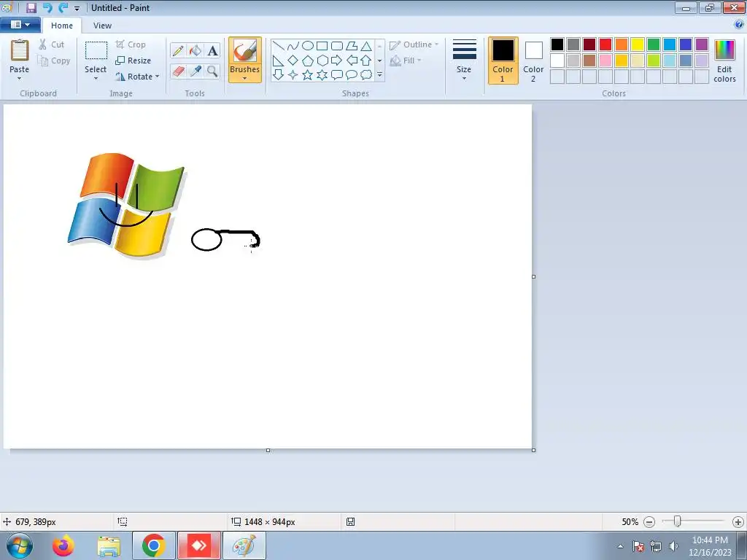Click the Brushes tool icon
The image size is (747, 560).
245,50
